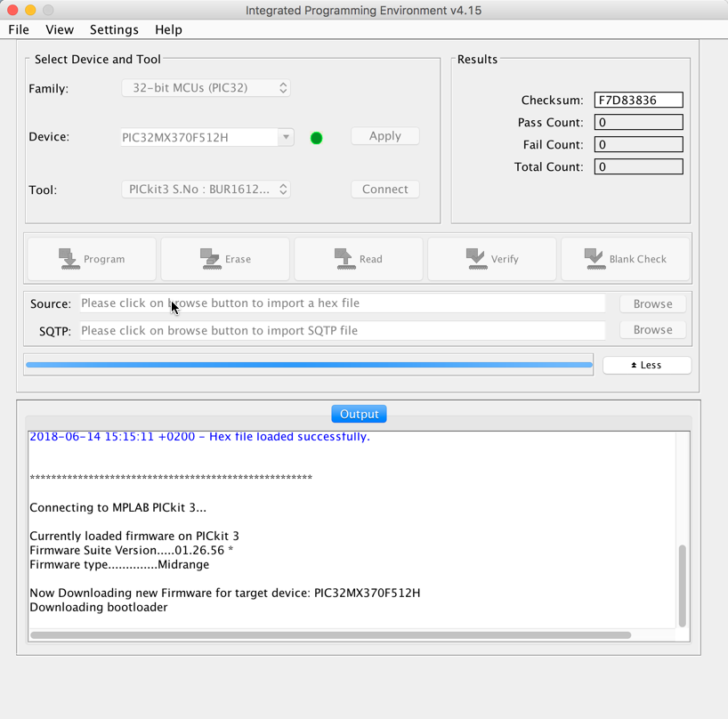Open the Family dropdown list

point(206,88)
